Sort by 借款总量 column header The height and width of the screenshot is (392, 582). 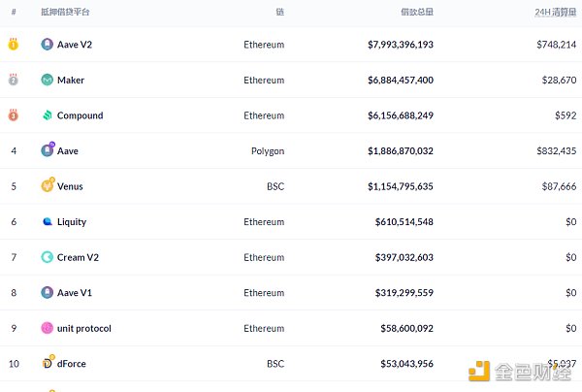418,13
